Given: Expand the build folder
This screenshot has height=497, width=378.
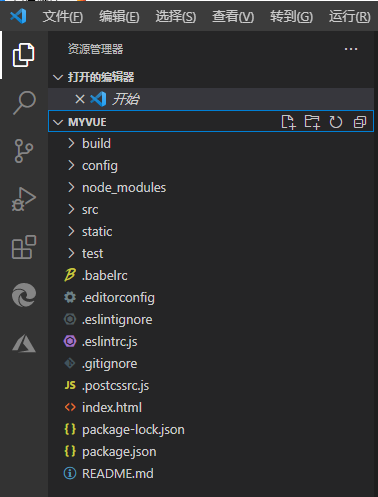Looking at the screenshot, I should pyautogui.click(x=71, y=143).
